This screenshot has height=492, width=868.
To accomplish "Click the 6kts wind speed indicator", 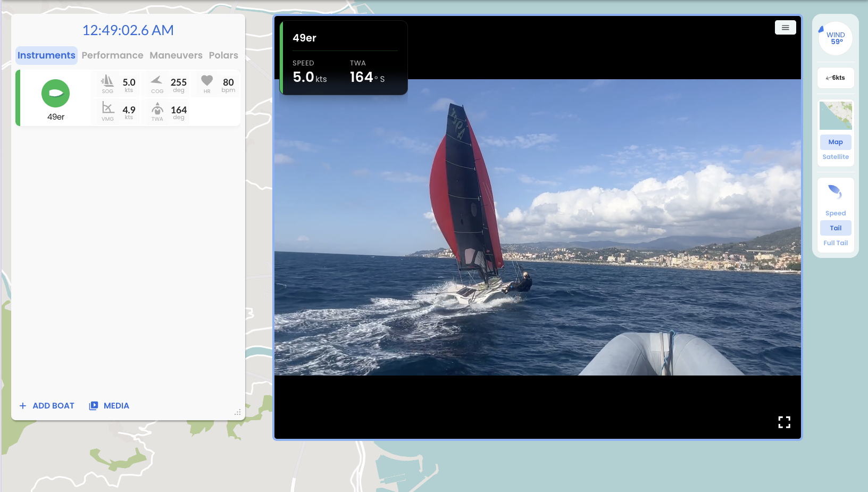I will tap(835, 78).
